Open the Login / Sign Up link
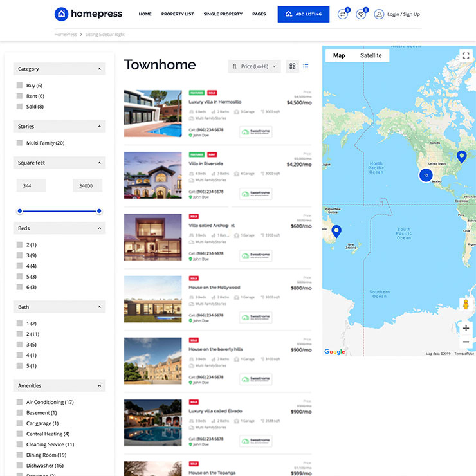This screenshot has width=476, height=476. pyautogui.click(x=397, y=14)
